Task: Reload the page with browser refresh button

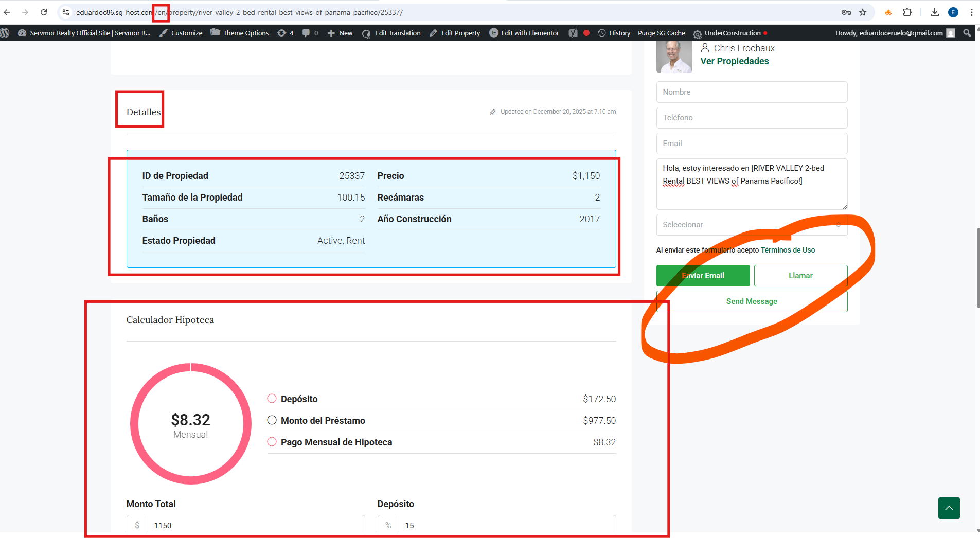Action: pyautogui.click(x=44, y=12)
